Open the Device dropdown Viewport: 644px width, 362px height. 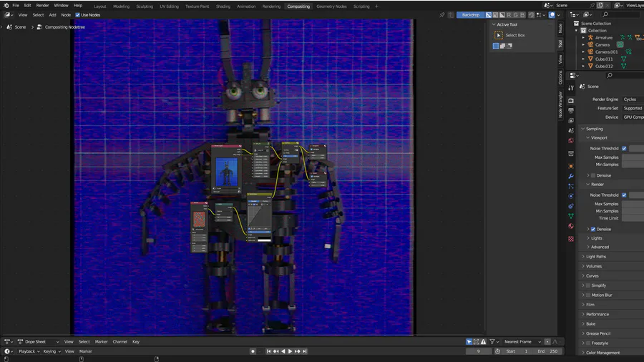pyautogui.click(x=633, y=117)
